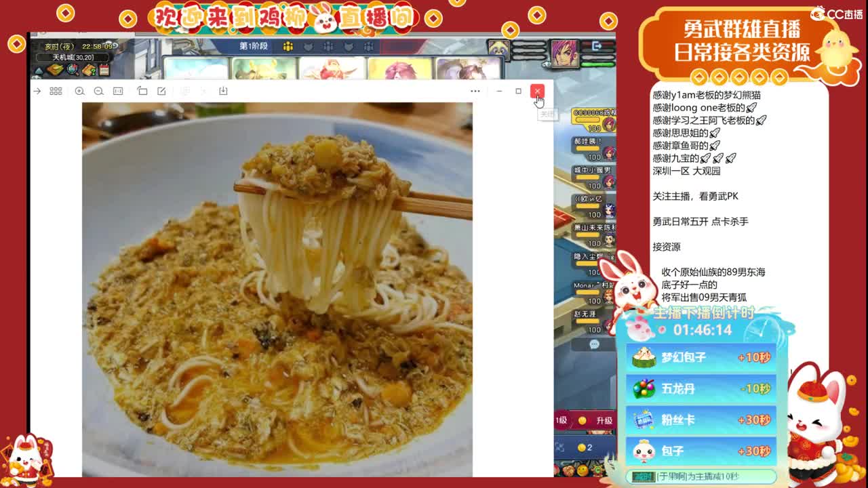Click the calendar icon in the game HUD

104,69
